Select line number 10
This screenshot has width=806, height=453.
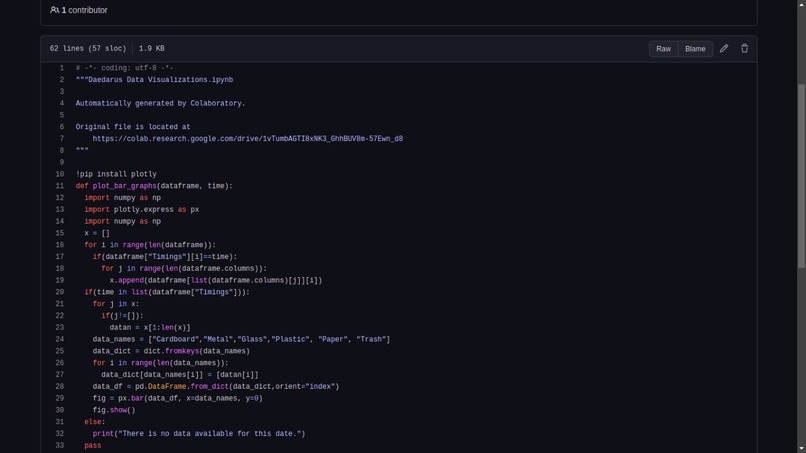(60, 174)
